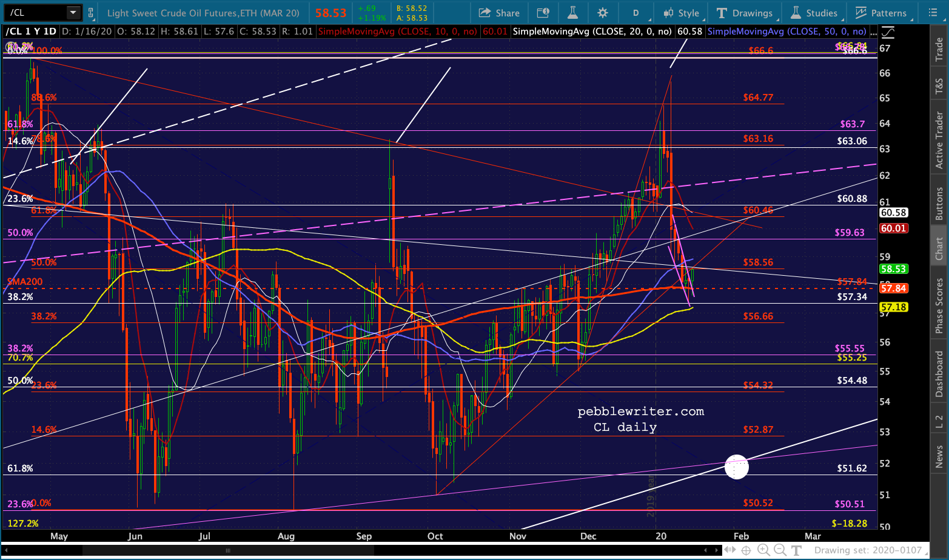This screenshot has height=560, width=949.
Task: Click the text T drawing tool icon
Action: [x=796, y=550]
